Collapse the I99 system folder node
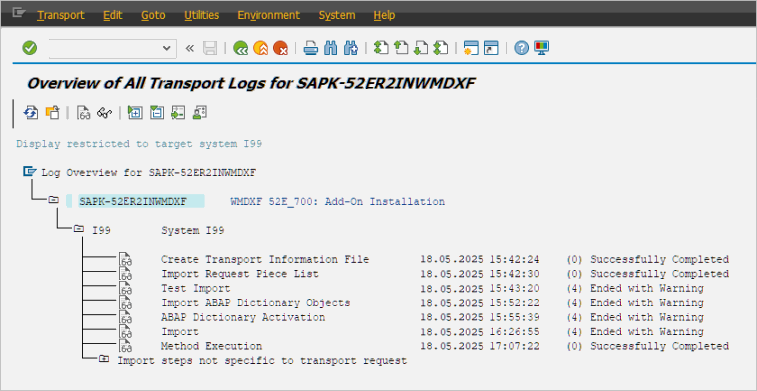This screenshot has width=757, height=391. point(79,229)
